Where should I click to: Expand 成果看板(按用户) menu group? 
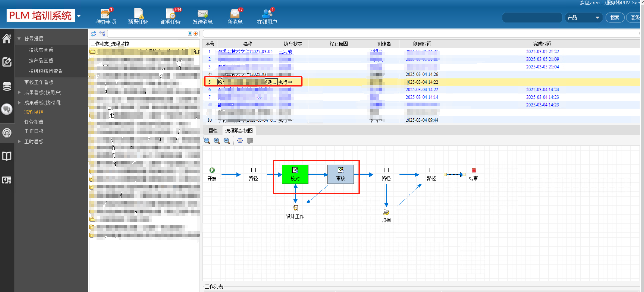[19, 92]
